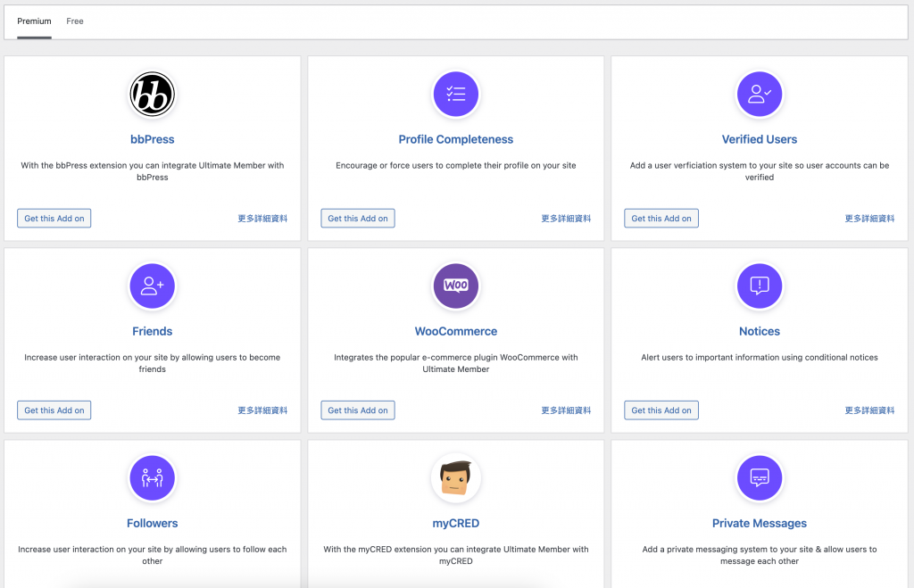
Task: Open the WooCommerce title link
Action: pos(456,331)
